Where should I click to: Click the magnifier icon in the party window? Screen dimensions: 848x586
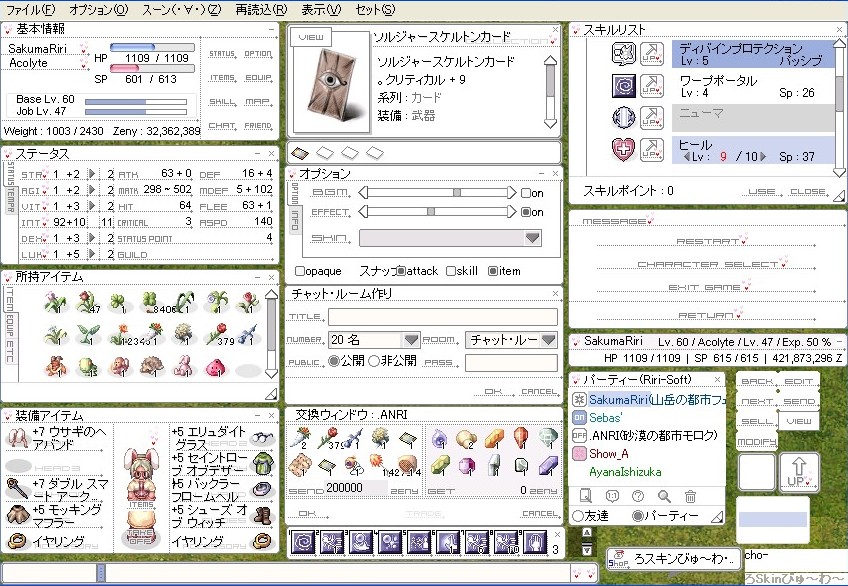click(664, 496)
